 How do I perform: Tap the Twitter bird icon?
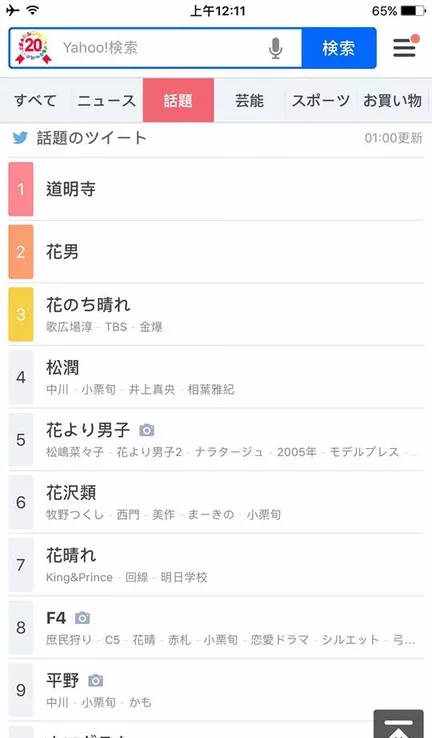pos(20,138)
